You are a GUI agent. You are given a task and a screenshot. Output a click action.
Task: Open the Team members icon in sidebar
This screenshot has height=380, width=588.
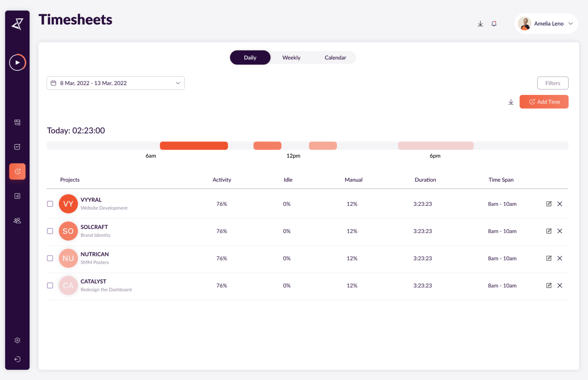click(x=17, y=220)
